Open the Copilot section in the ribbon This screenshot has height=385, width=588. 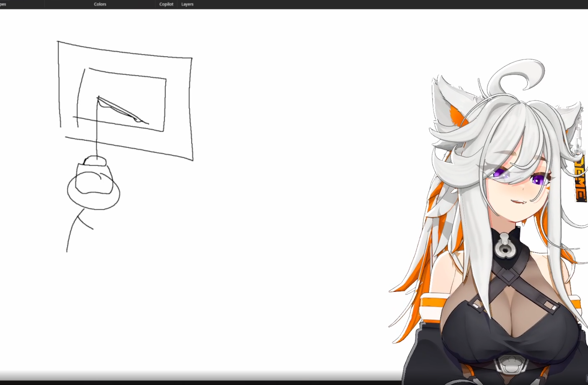coord(166,4)
